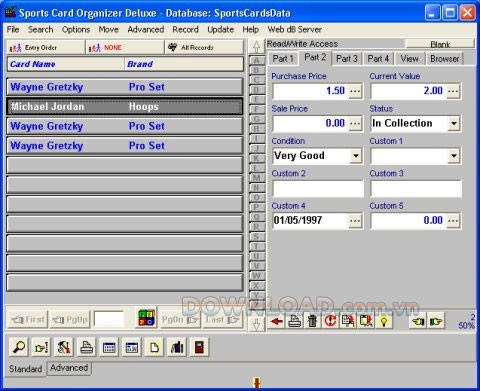Open the File menu
The height and width of the screenshot is (391, 480).
point(13,30)
